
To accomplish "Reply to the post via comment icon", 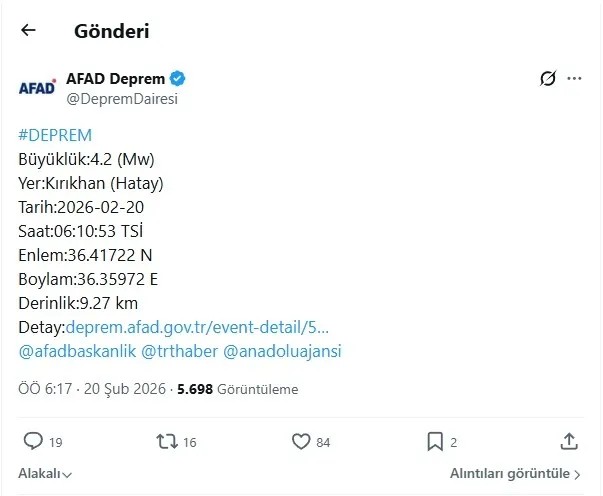I will coord(33,441).
